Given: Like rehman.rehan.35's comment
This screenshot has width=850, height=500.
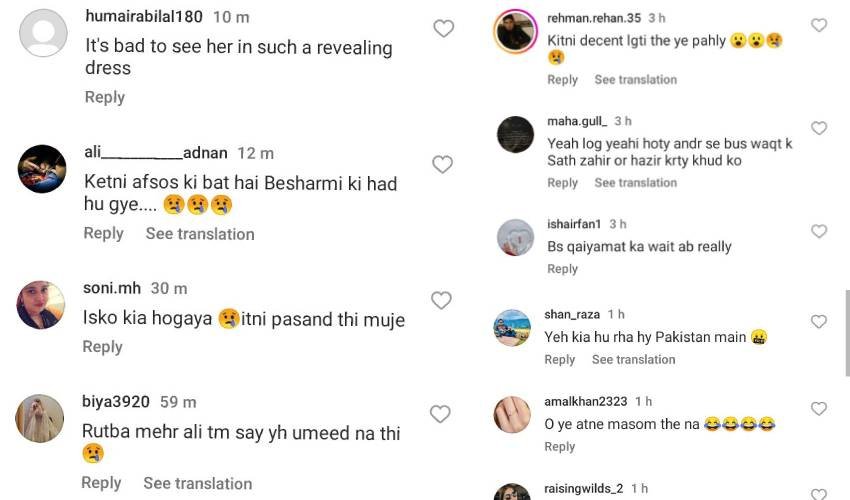Looking at the screenshot, I should 819,25.
